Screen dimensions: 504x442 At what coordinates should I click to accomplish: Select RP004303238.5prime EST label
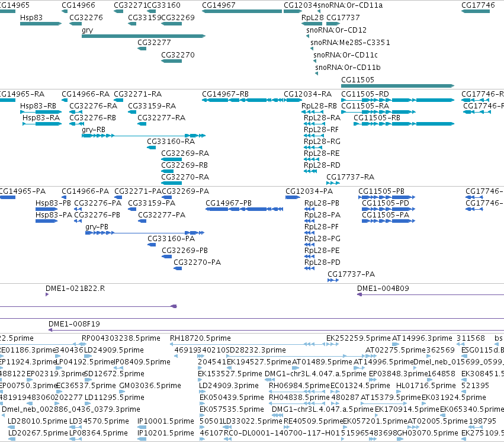tap(121, 338)
